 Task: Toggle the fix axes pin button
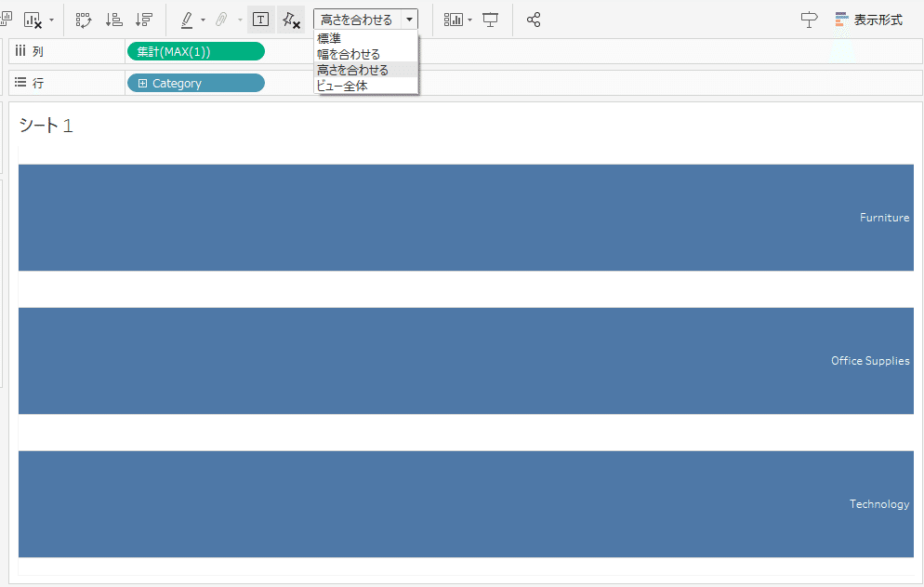point(291,20)
